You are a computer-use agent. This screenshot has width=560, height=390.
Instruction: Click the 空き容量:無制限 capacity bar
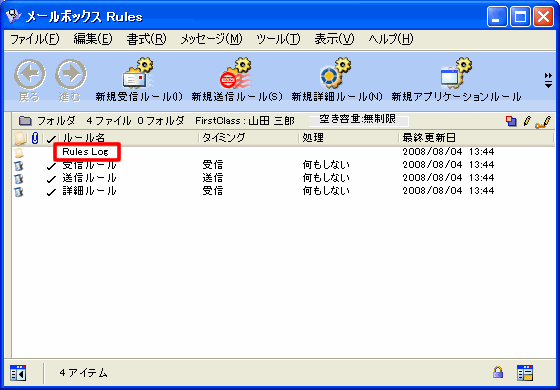[358, 120]
